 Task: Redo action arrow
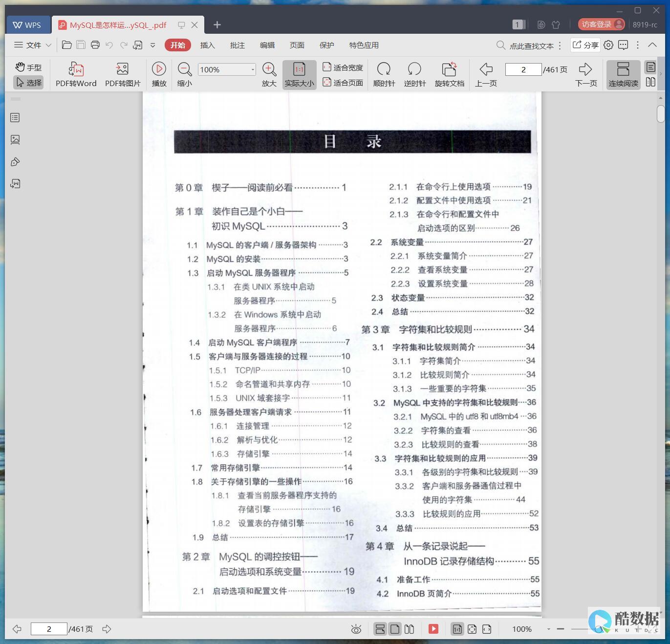point(124,45)
